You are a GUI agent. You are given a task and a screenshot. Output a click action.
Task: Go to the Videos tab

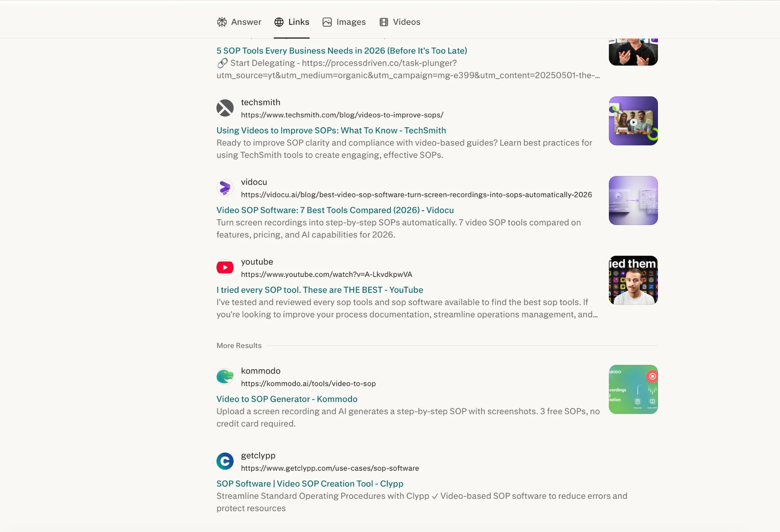[x=400, y=22]
